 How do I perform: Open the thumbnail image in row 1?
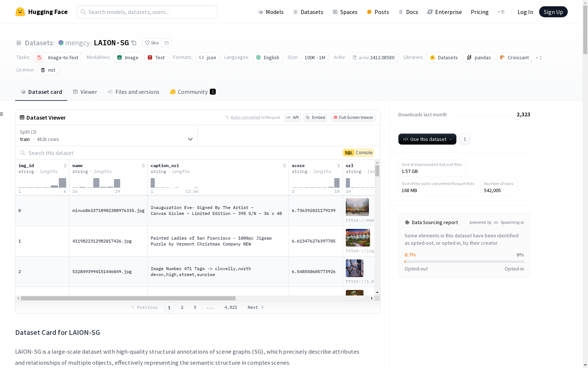pos(358,238)
